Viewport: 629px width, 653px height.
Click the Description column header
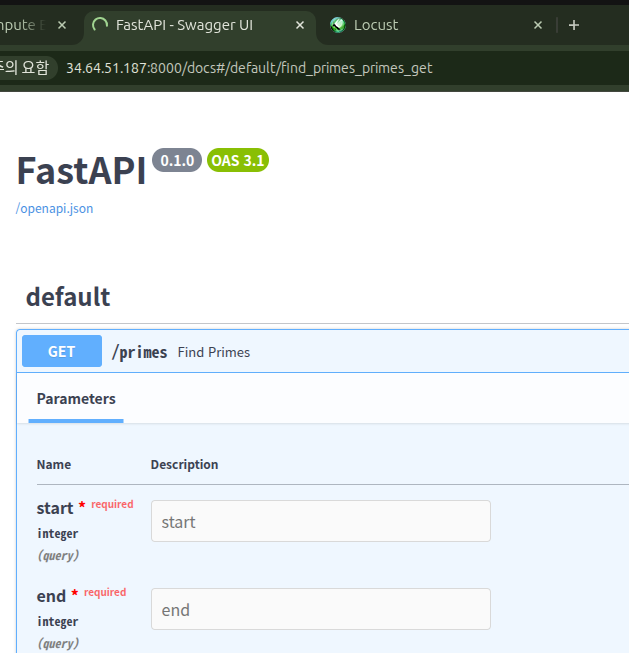click(x=185, y=464)
